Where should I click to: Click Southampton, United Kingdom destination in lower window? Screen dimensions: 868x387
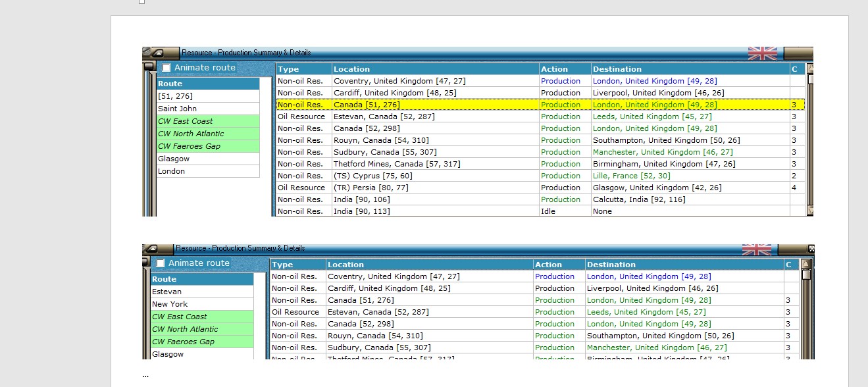(684, 336)
